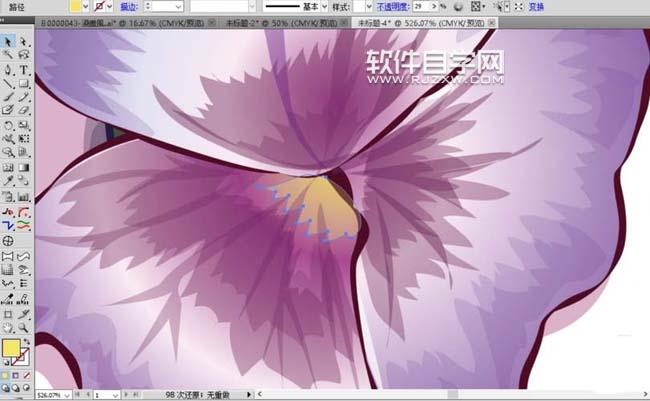Go to the next artboard
The height and width of the screenshot is (401, 650).
[x=126, y=395]
